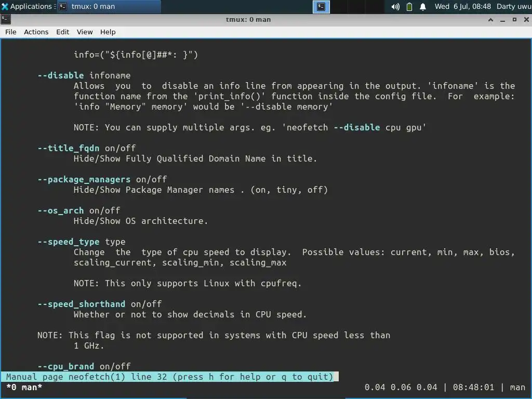Click 'NOTE: This only supports Linux with cpufreq.'

(x=187, y=283)
